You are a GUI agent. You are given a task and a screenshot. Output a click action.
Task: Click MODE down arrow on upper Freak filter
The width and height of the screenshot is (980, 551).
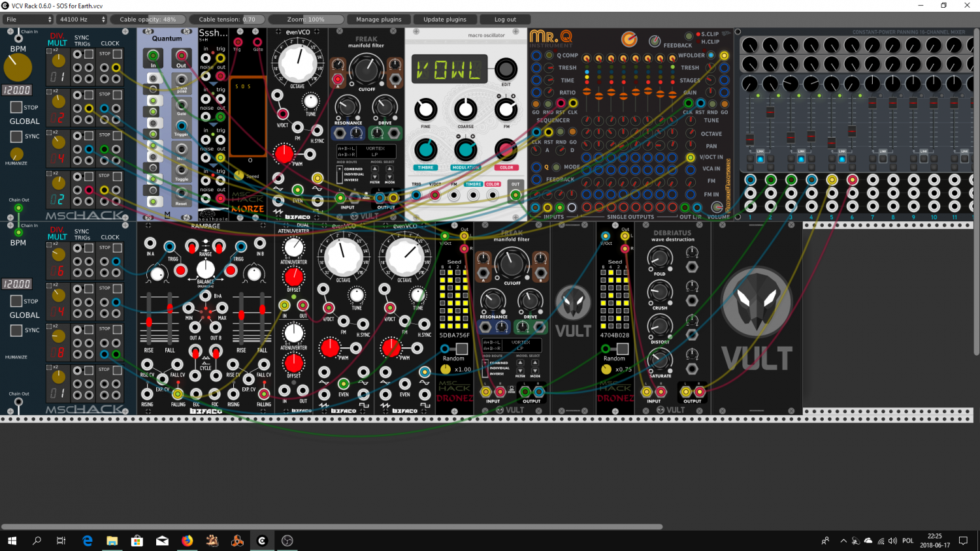tap(389, 176)
